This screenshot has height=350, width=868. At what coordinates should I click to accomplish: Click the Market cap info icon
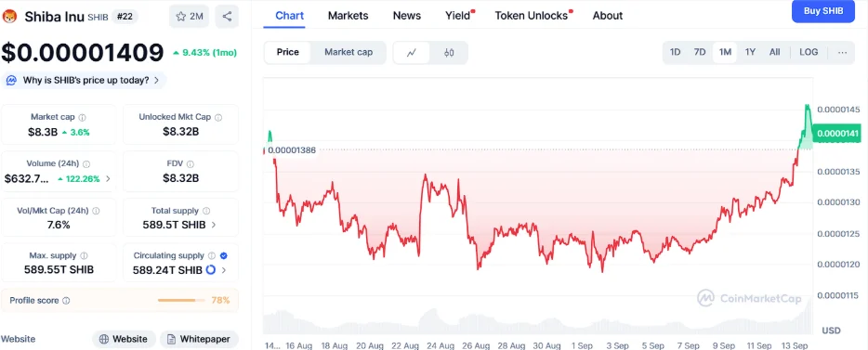[83, 117]
